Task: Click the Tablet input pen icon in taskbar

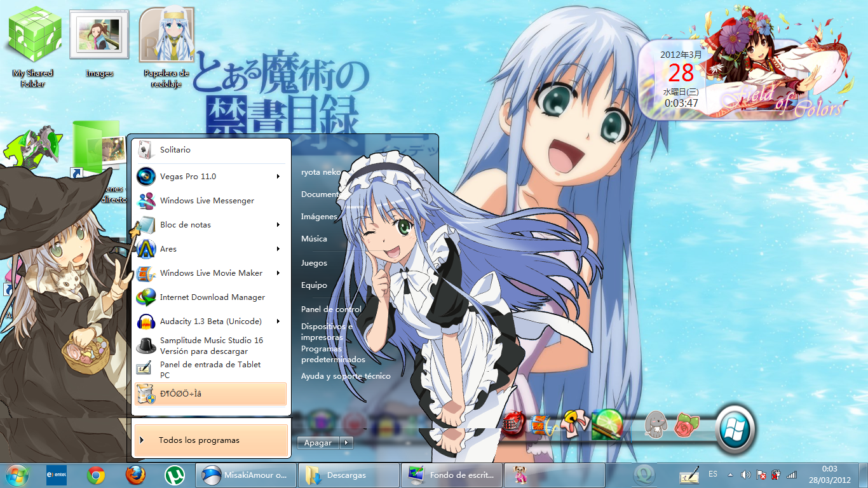Action: pos(689,475)
